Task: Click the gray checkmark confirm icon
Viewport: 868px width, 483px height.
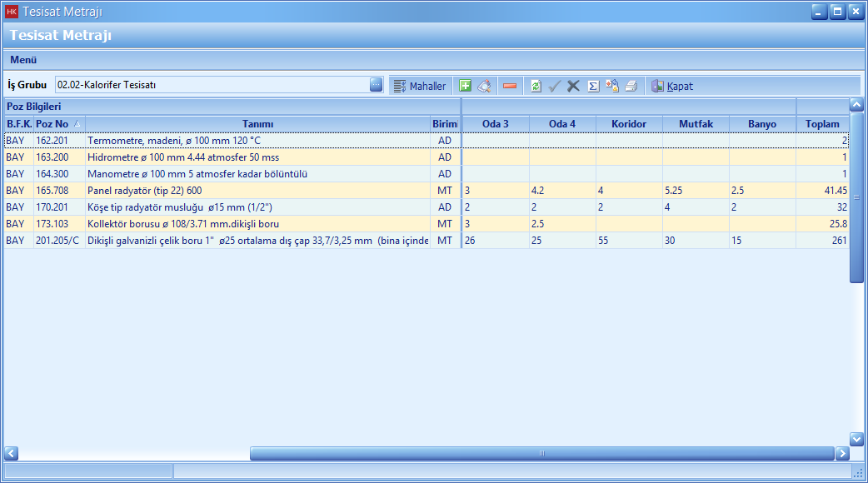Action: pyautogui.click(x=555, y=86)
